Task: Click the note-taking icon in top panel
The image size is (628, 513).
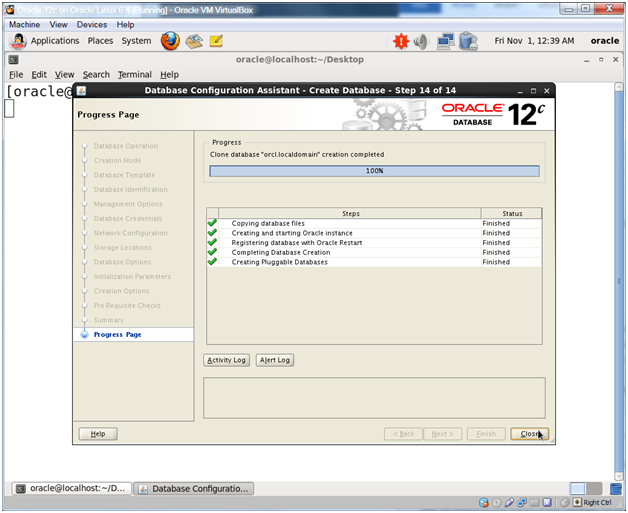Action: [x=216, y=41]
